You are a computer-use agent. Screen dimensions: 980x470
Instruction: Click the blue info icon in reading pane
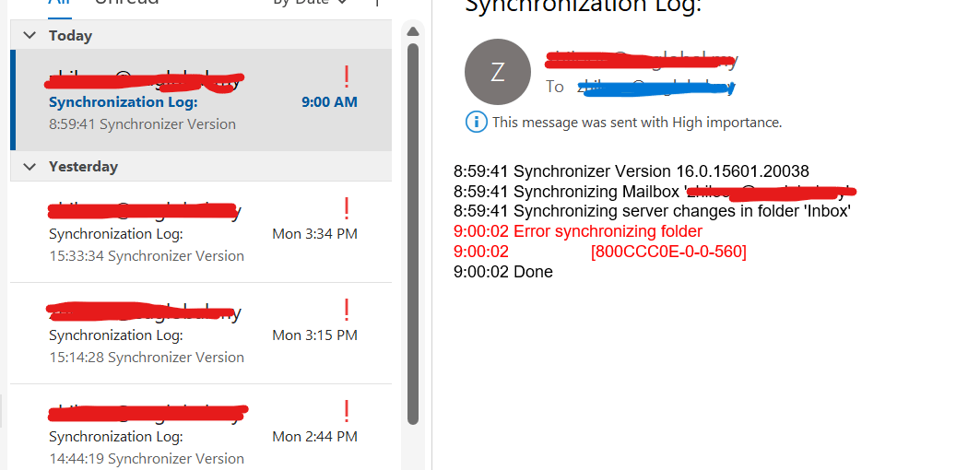477,122
